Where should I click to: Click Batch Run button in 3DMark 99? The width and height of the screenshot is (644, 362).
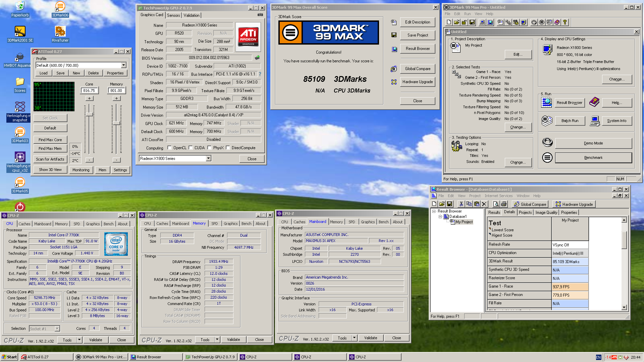click(570, 121)
